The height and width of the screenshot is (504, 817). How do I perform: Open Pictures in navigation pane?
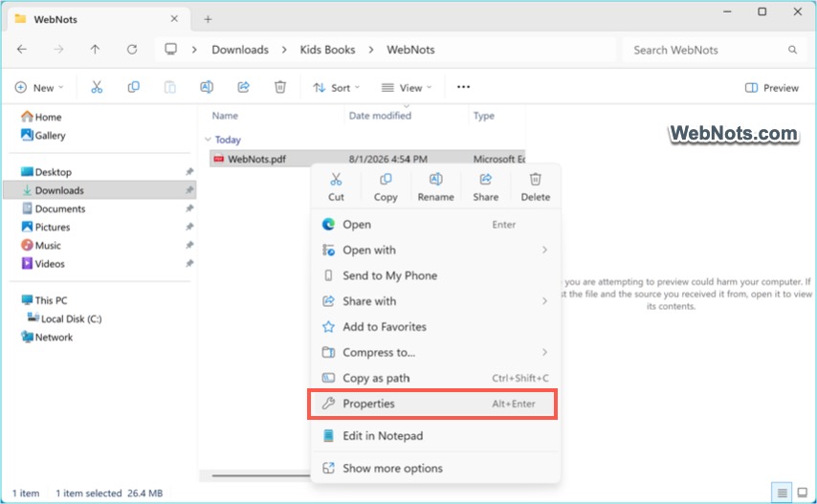[45, 227]
